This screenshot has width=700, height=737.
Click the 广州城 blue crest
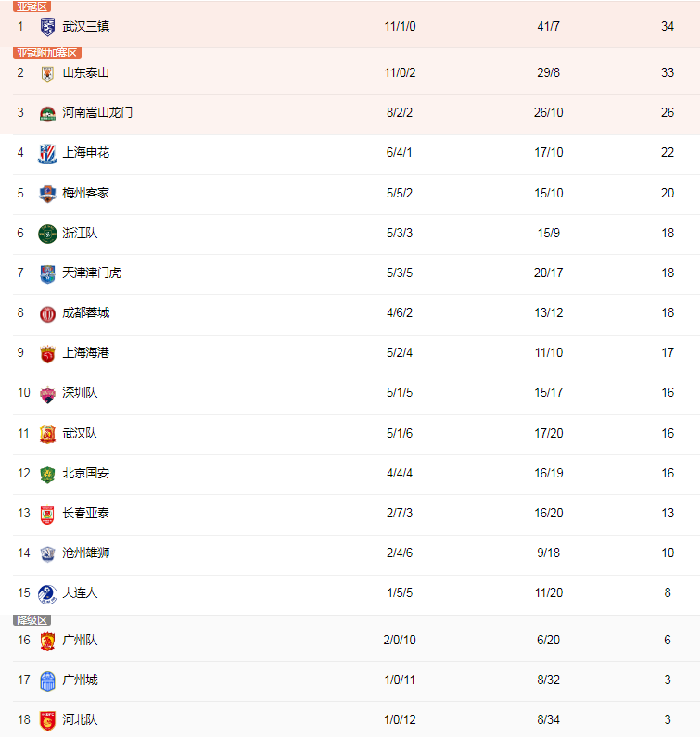click(x=47, y=681)
